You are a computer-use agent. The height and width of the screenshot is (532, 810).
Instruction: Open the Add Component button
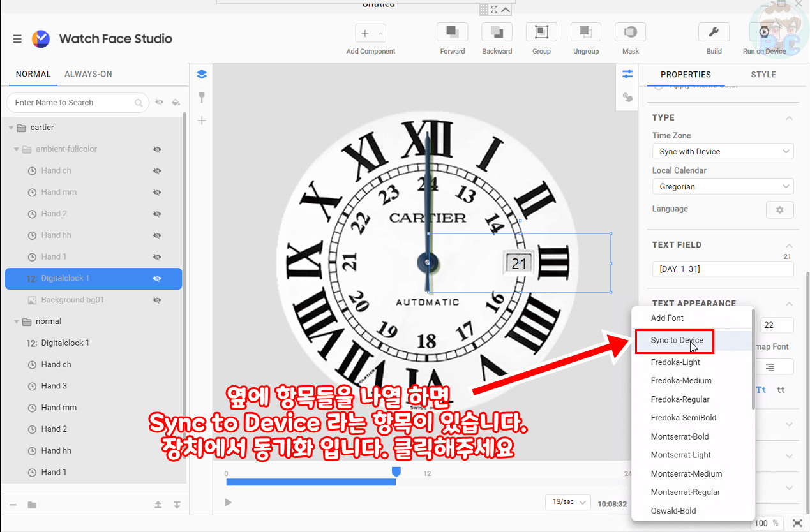370,33
